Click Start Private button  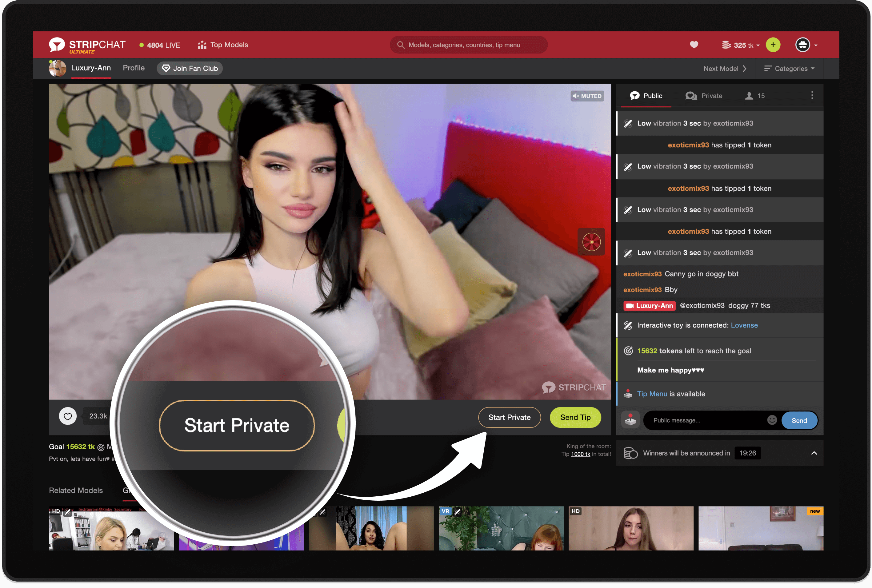click(509, 417)
